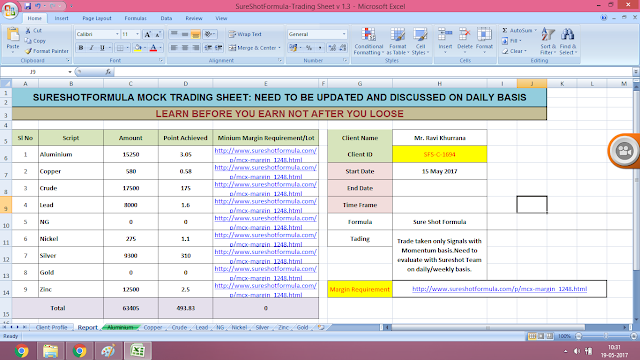Click the Cut scissors icon

click(x=28, y=31)
